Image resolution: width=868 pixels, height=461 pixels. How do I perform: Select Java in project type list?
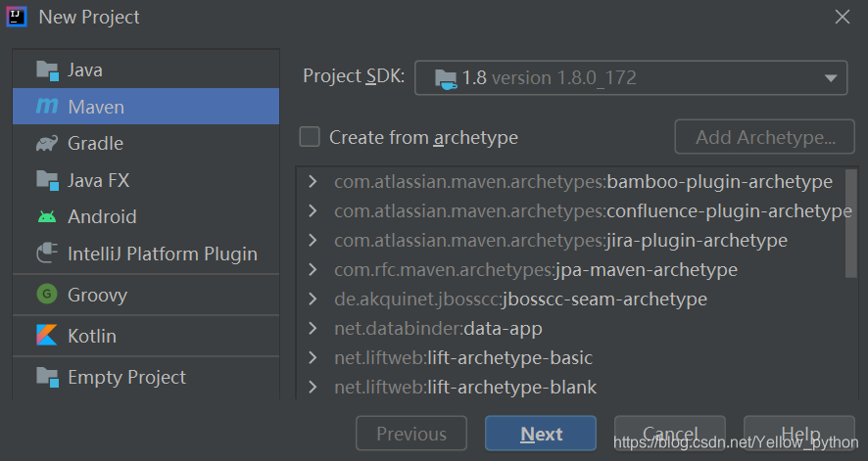[146, 70]
